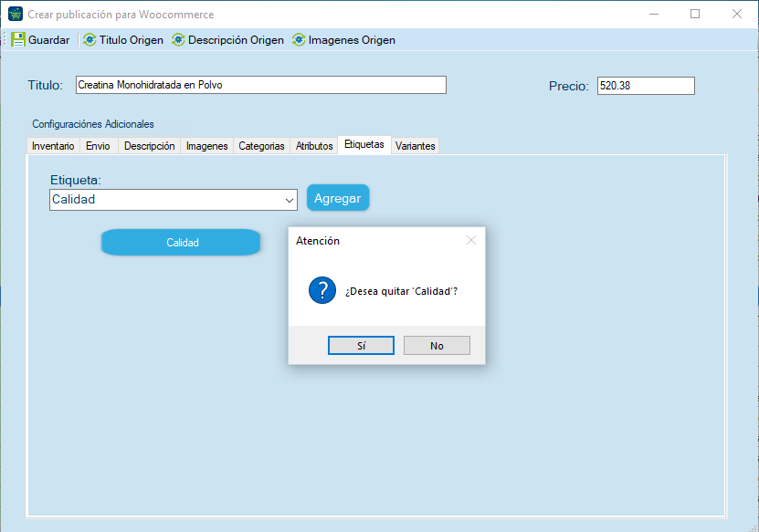Select the Etiquetas tab
This screenshot has width=759, height=532.
364,144
